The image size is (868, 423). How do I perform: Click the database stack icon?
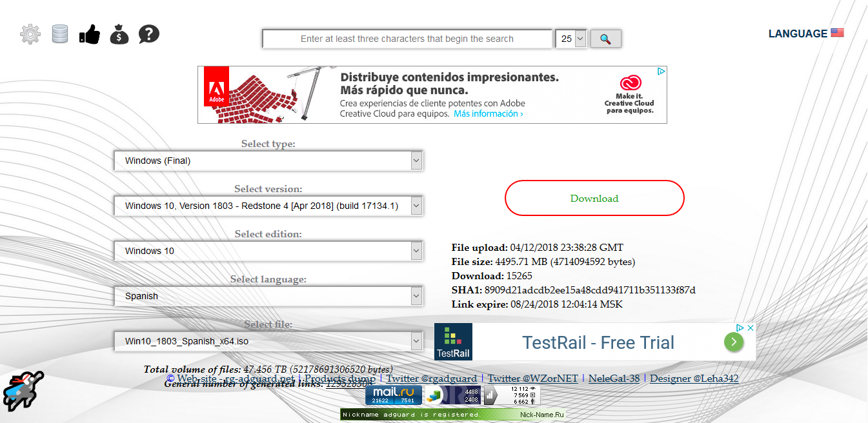pyautogui.click(x=60, y=34)
